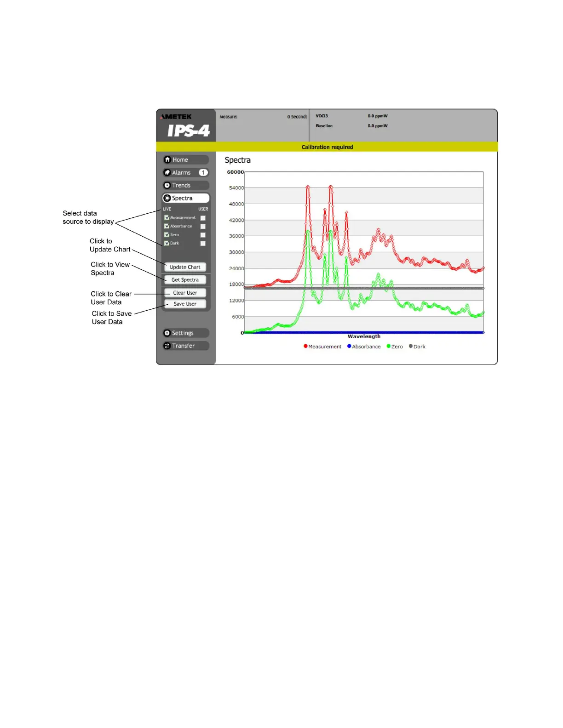Click the Clear User button
Image resolution: width=563 pixels, height=728 pixels.
pyautogui.click(x=185, y=293)
